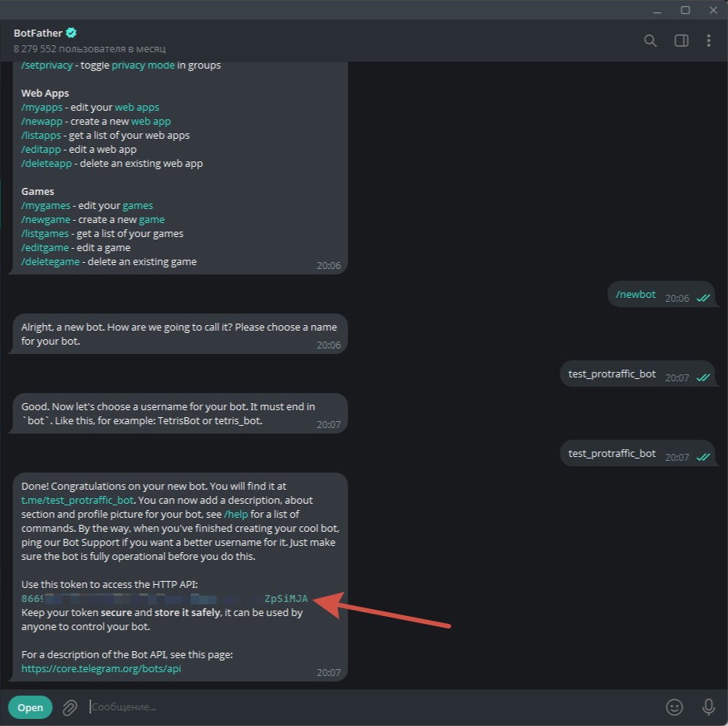Screen dimensions: 728x726
Task: Open the core.telegram.org/bots/api link
Action: point(101,669)
